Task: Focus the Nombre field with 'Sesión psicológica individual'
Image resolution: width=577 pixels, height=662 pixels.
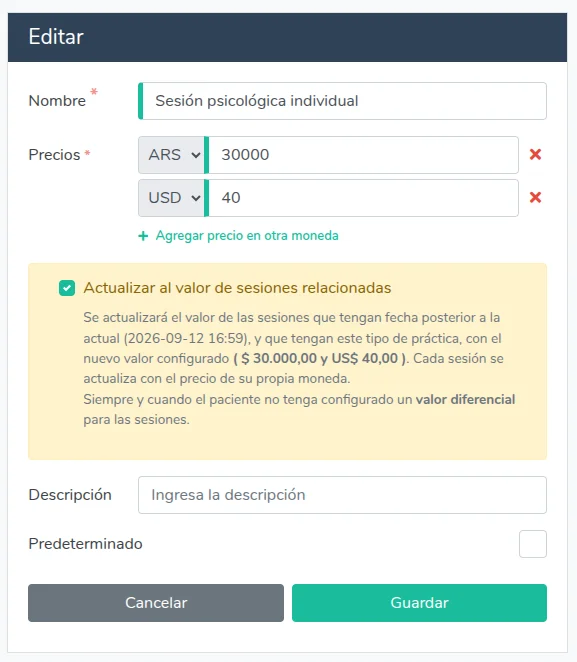Action: 342,101
